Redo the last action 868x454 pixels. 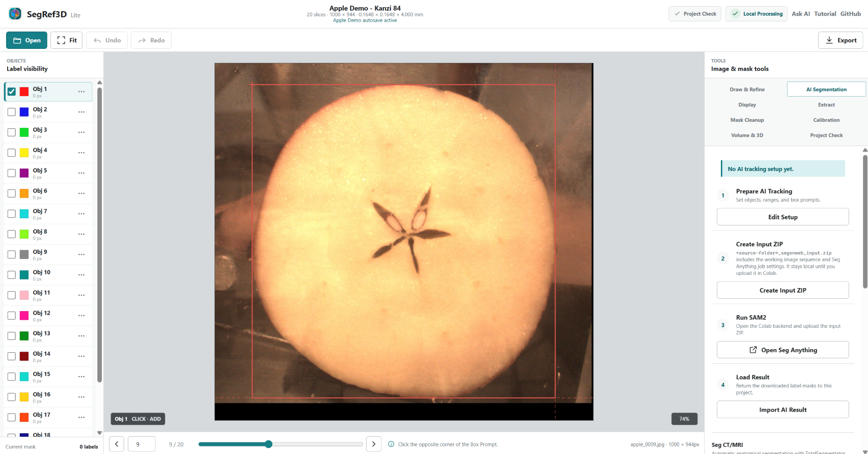point(151,40)
